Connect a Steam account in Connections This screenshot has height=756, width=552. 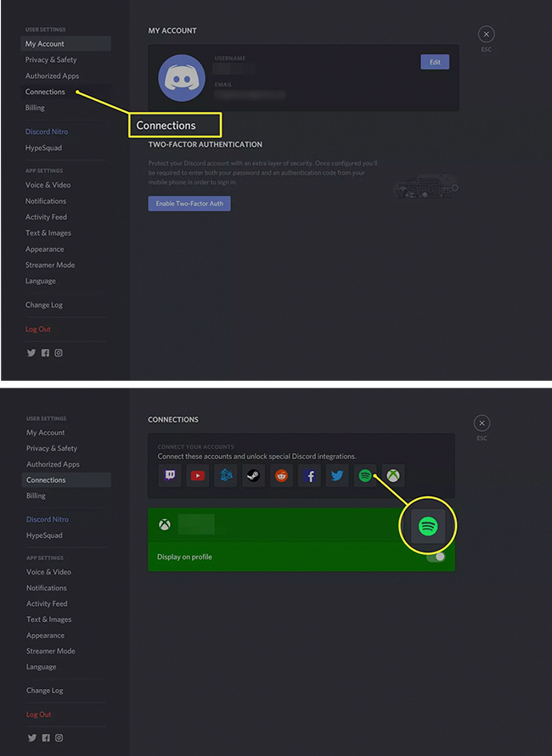[253, 476]
